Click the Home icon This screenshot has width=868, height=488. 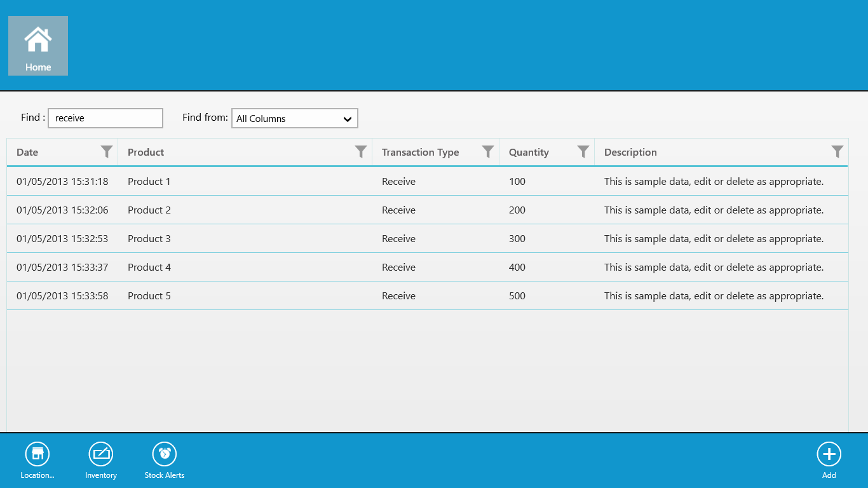[x=38, y=40]
